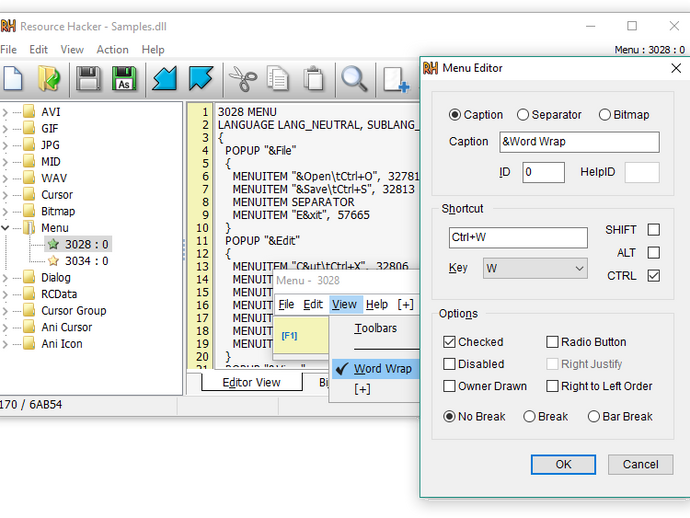Select Toolbars in the preview menu
The height and width of the screenshot is (518, 690).
click(x=376, y=328)
